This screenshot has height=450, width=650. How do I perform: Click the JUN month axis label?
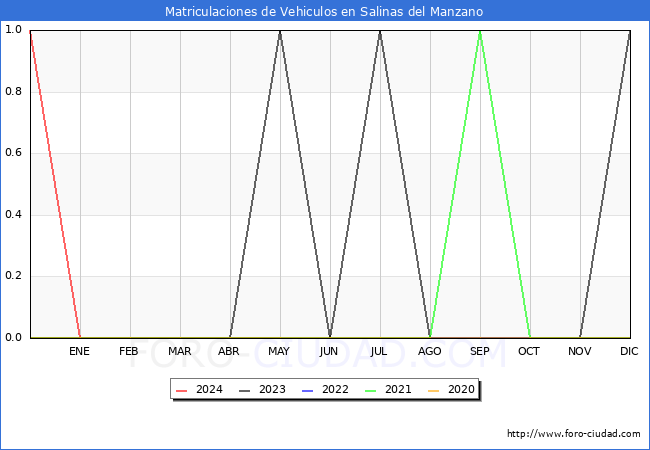pos(328,351)
